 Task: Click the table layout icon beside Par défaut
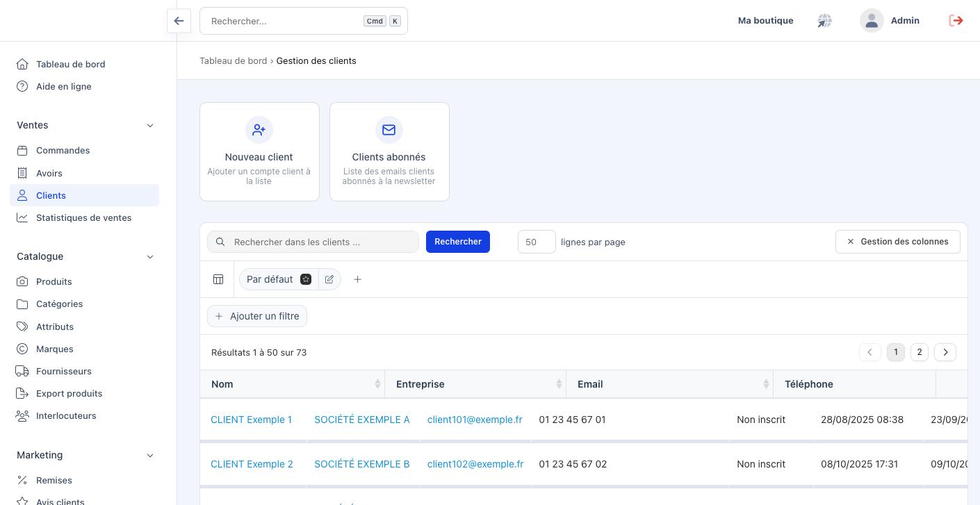click(x=218, y=279)
